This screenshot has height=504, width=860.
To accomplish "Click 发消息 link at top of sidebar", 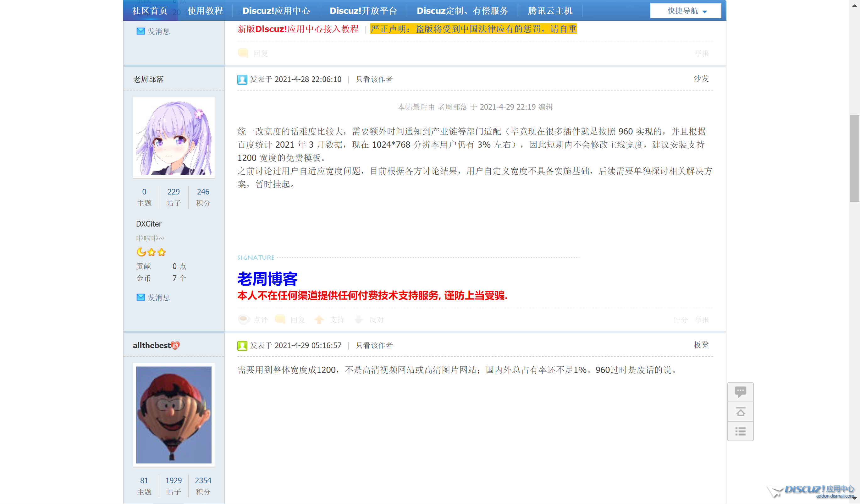I will pyautogui.click(x=158, y=31).
